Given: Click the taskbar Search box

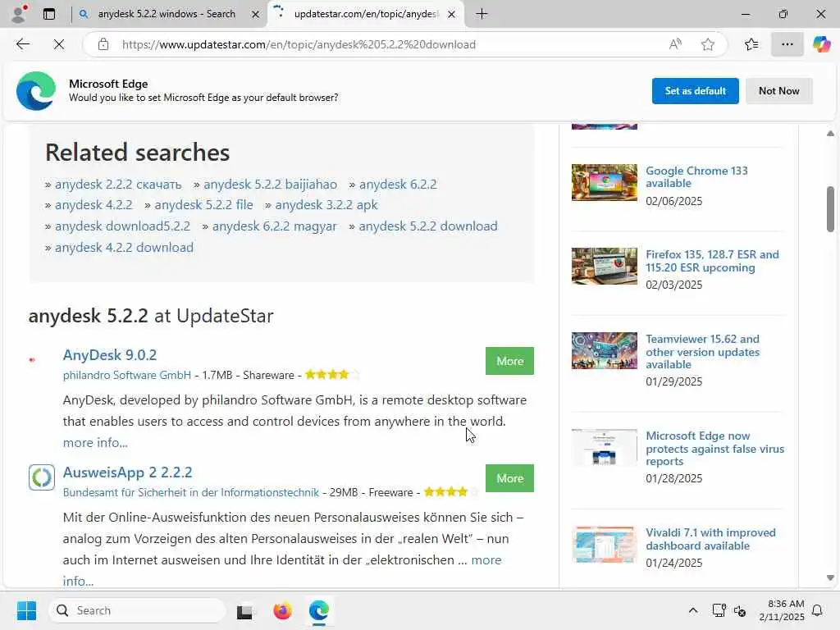Looking at the screenshot, I should tap(138, 610).
